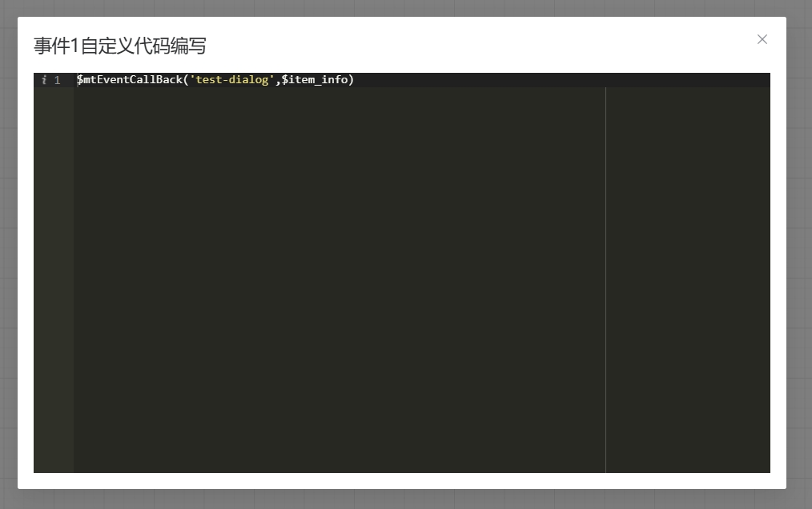Place cursor after the closing parenthesis

pyautogui.click(x=354, y=80)
